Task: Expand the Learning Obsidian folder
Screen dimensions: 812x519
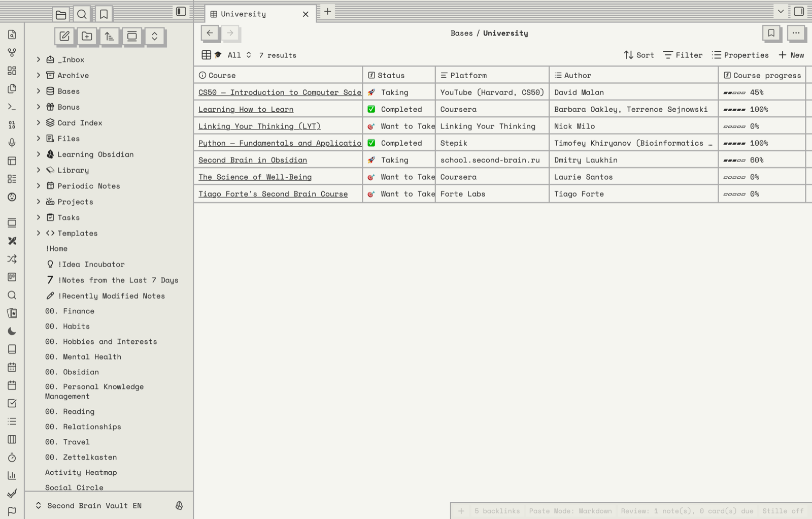Action: click(x=39, y=154)
